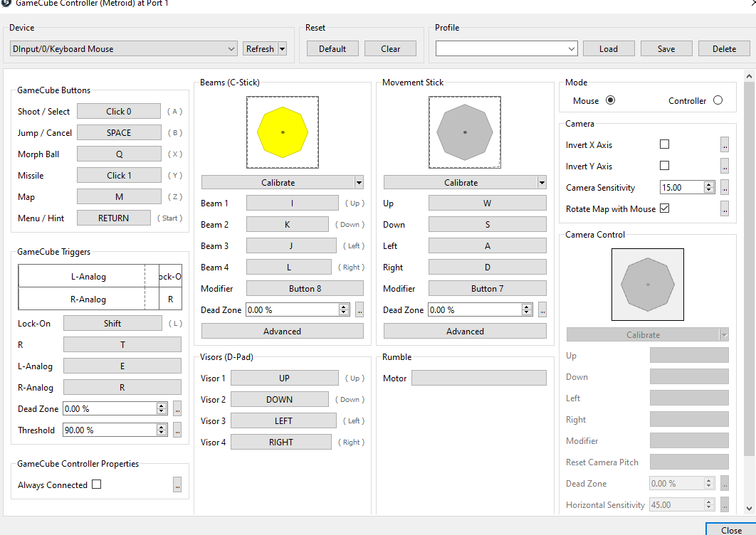Increase Camera Sensitivity with the spinner arrow
Screen dimensions: 756x535
coord(709,185)
